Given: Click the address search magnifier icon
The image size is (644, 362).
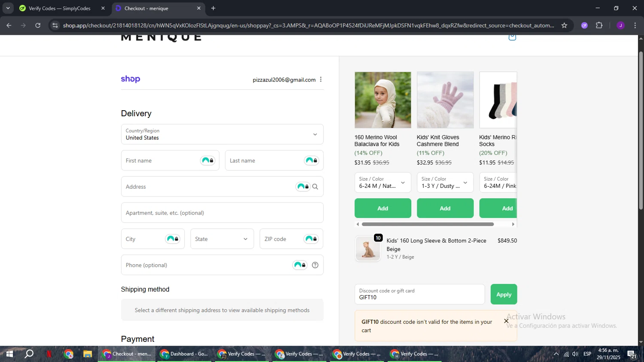Looking at the screenshot, I should click(x=315, y=187).
